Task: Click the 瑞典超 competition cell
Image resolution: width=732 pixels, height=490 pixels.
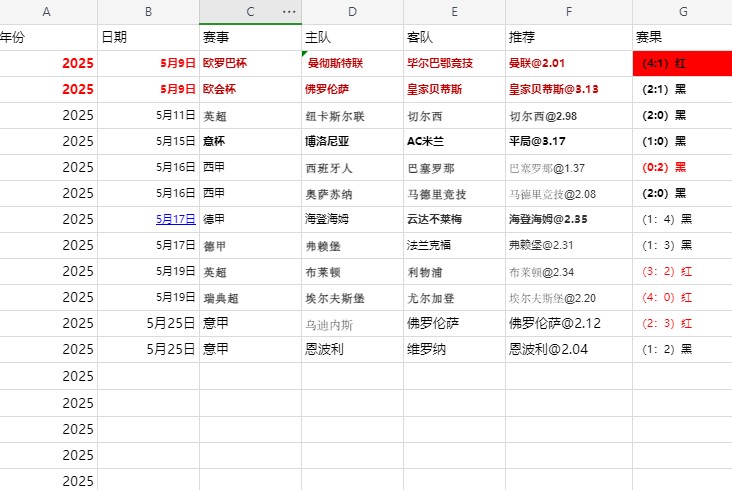Action: click(x=250, y=297)
